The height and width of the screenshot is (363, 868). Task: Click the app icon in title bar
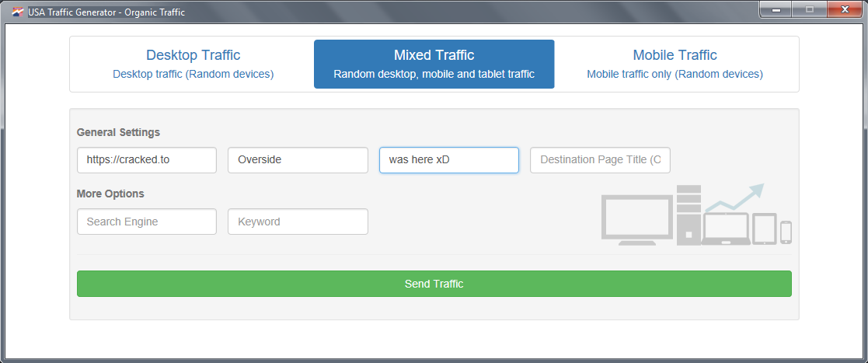[19, 12]
